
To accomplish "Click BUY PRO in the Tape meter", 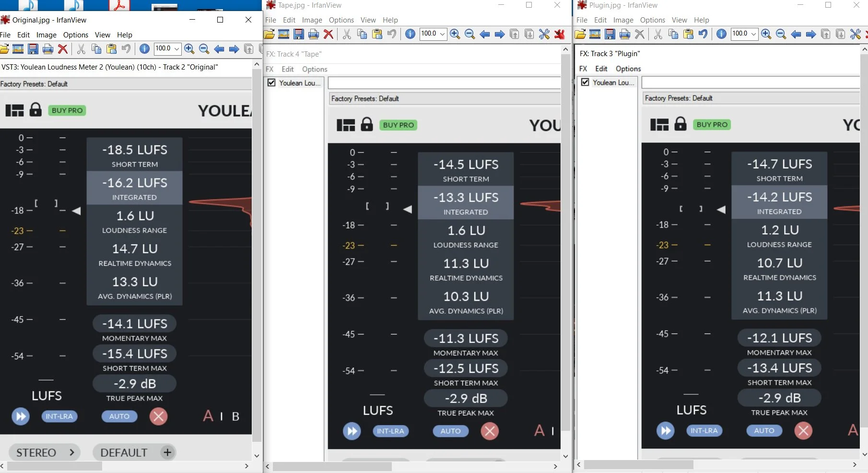I will [398, 125].
